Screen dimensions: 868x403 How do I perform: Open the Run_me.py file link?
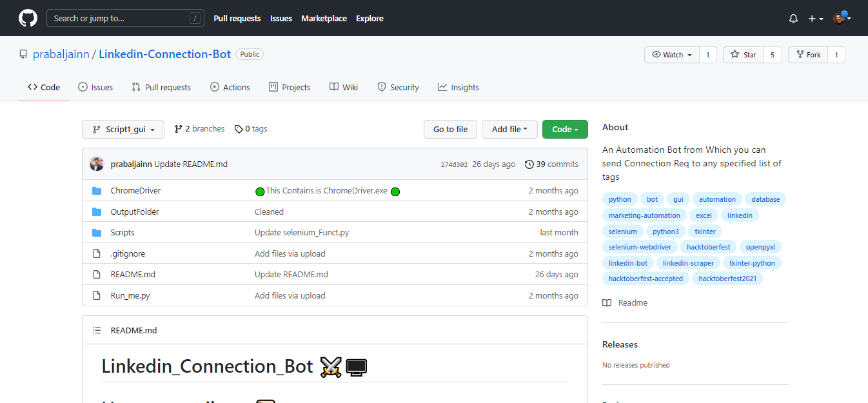130,295
